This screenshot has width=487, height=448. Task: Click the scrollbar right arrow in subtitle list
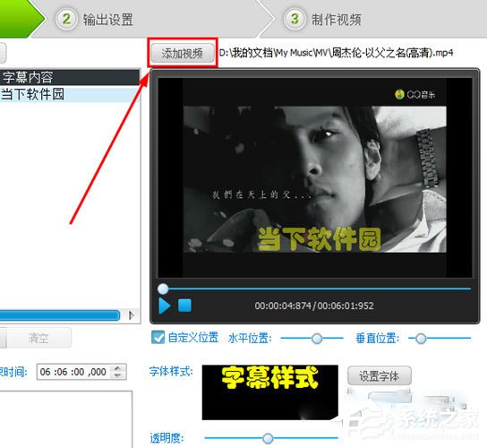[132, 315]
